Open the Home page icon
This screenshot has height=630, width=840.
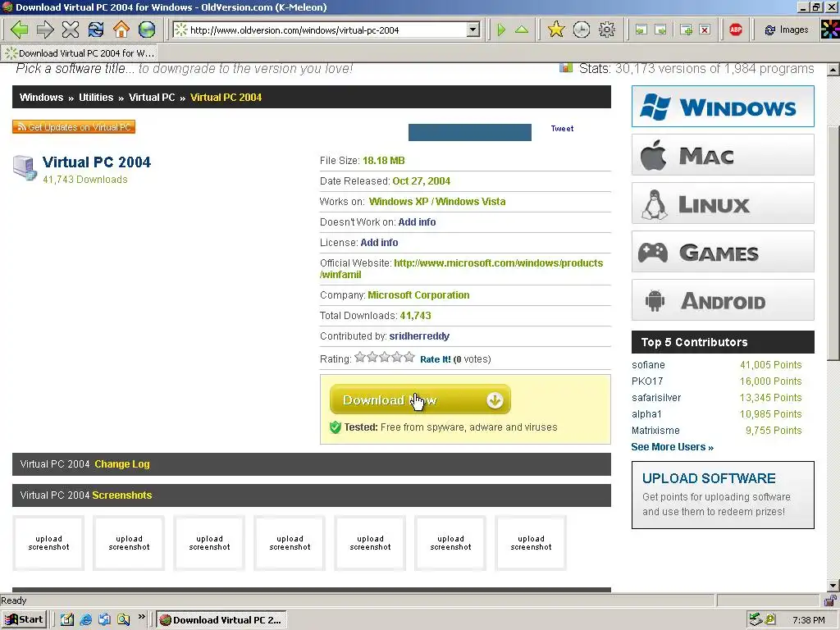tap(121, 30)
